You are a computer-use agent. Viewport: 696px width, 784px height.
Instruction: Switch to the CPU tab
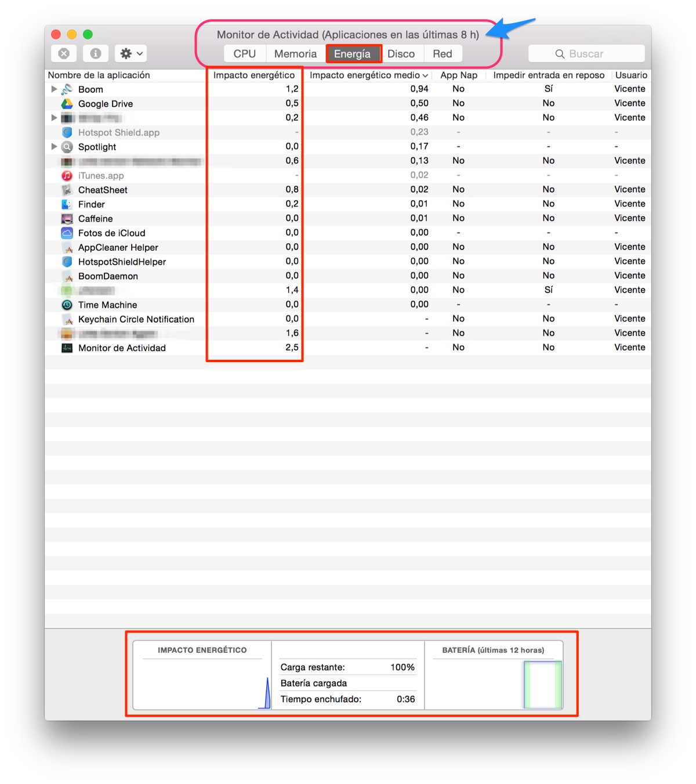pyautogui.click(x=245, y=54)
